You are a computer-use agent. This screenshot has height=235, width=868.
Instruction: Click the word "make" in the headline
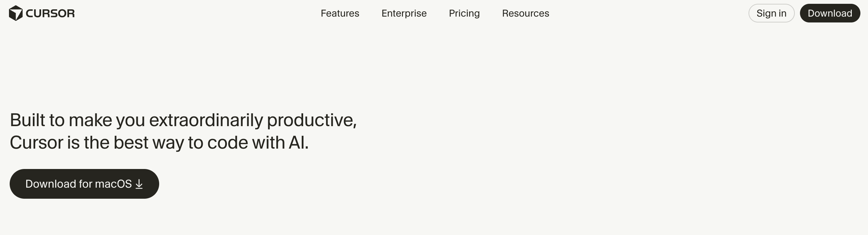[x=90, y=120]
